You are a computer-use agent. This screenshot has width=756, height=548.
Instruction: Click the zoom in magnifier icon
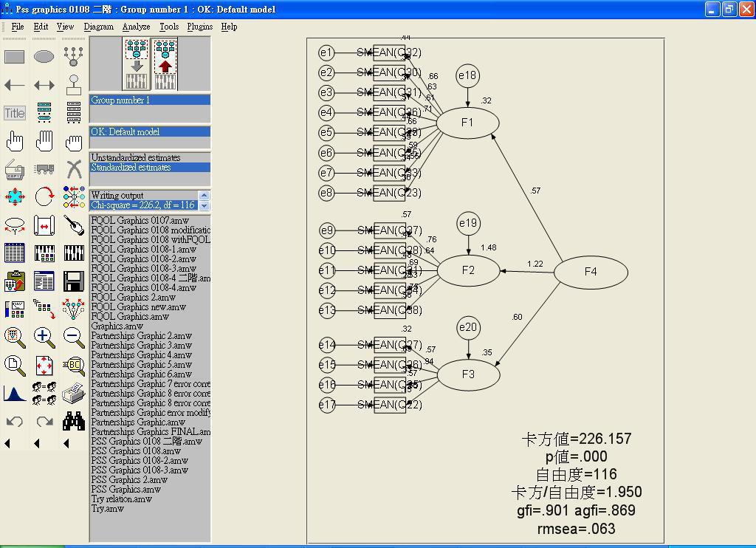[x=44, y=338]
